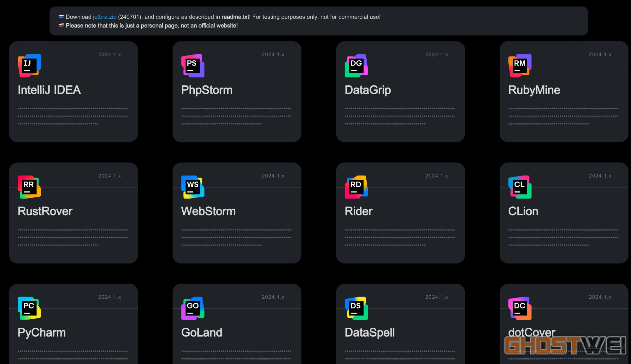The width and height of the screenshot is (631, 364).
Task: Click the DataGrip DG logo icon
Action: 356,66
